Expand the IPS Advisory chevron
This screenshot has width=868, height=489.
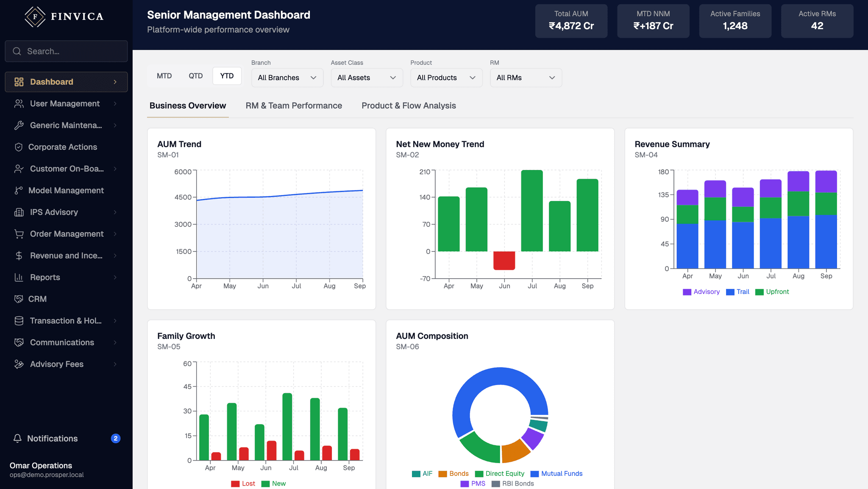(x=115, y=212)
